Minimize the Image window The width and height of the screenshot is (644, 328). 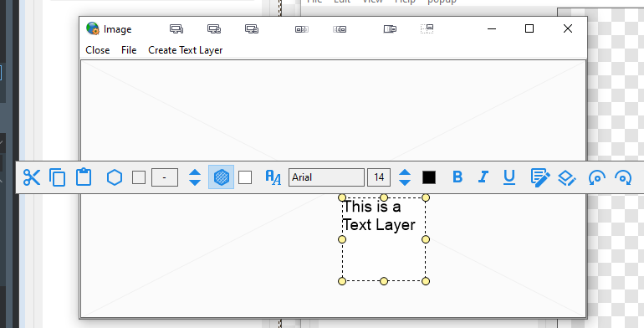(492, 28)
